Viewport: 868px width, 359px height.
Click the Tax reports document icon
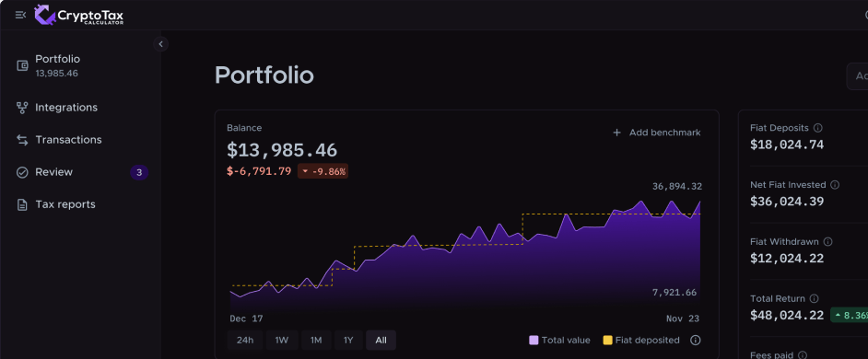click(x=22, y=204)
